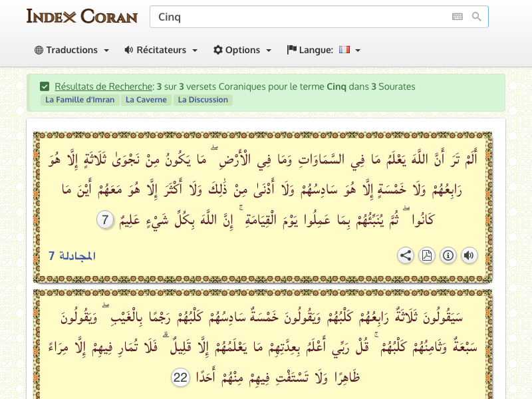Jump to La Famille d'Imran surah
Image resolution: width=532 pixels, height=399 pixels.
pos(80,100)
